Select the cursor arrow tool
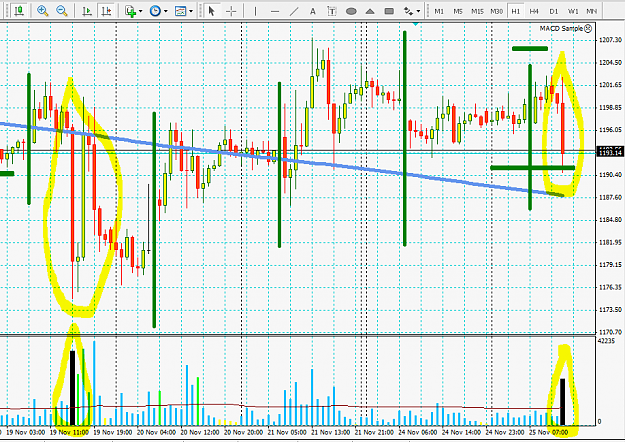The width and height of the screenshot is (625, 442). pos(212,11)
